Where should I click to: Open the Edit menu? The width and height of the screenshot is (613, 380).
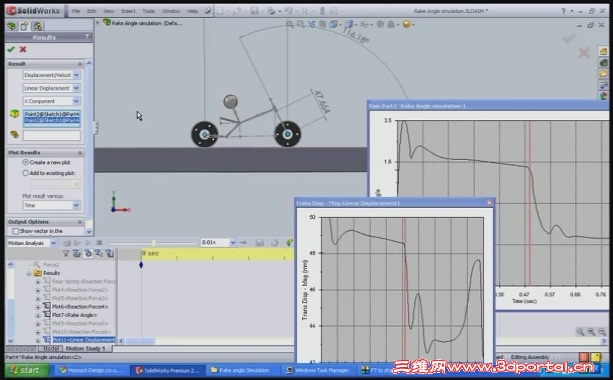pyautogui.click(x=91, y=11)
